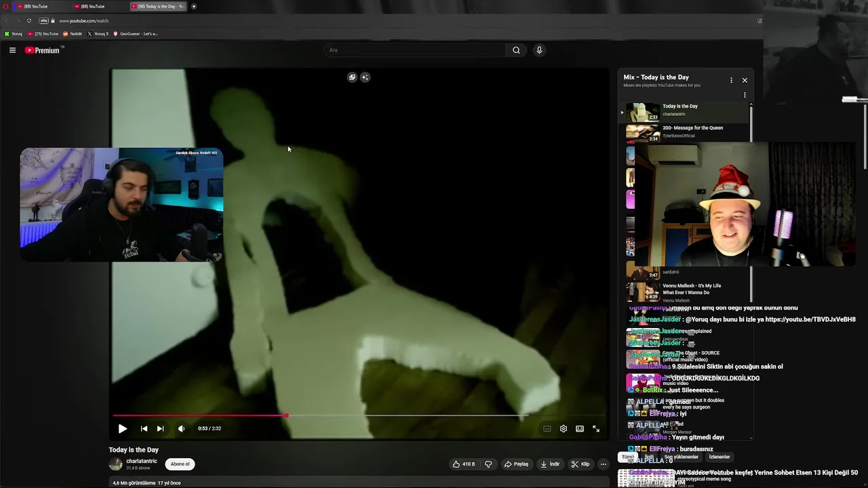Enter fullscreen mode
Viewport: 868px width, 488px height.
tap(596, 428)
